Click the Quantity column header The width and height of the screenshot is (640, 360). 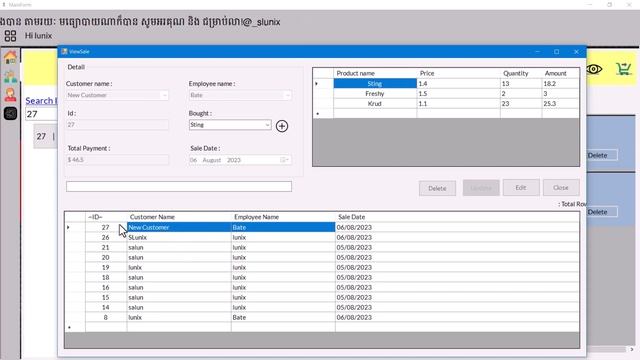521,73
